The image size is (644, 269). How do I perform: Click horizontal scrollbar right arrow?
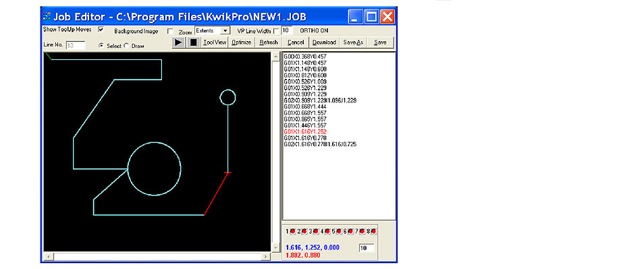click(x=266, y=256)
